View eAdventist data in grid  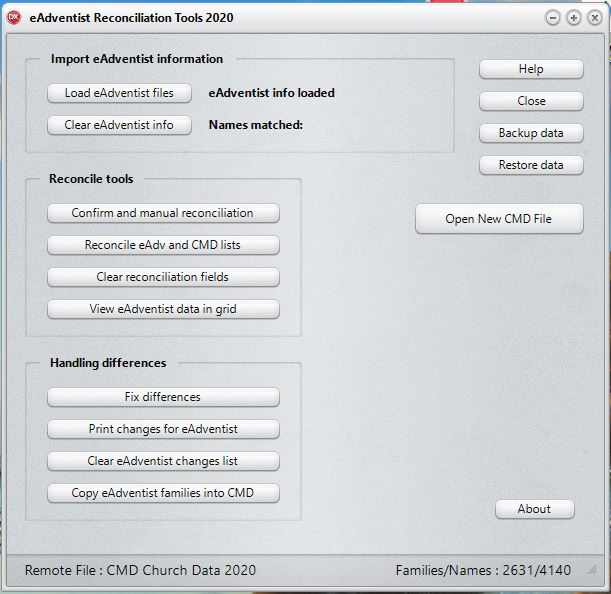pos(163,309)
